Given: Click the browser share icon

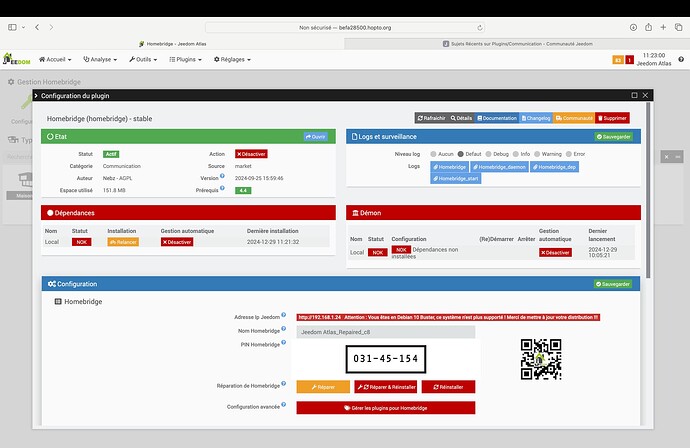Looking at the screenshot, I should click(648, 27).
